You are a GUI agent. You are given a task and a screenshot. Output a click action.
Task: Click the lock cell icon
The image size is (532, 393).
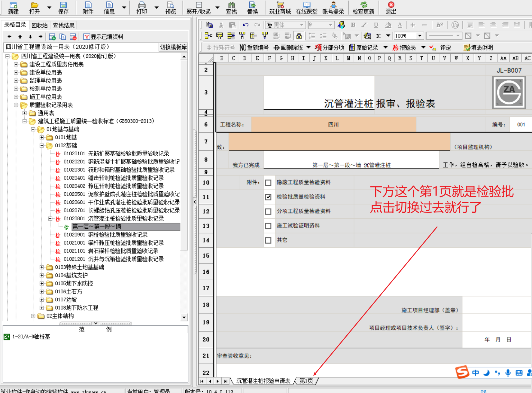pyautogui.click(x=299, y=36)
